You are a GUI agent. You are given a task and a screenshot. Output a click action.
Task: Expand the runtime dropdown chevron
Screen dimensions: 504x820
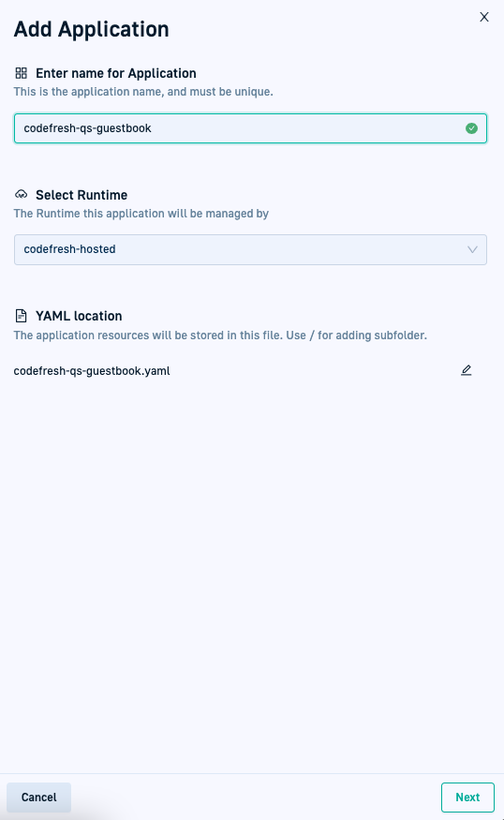click(x=472, y=249)
